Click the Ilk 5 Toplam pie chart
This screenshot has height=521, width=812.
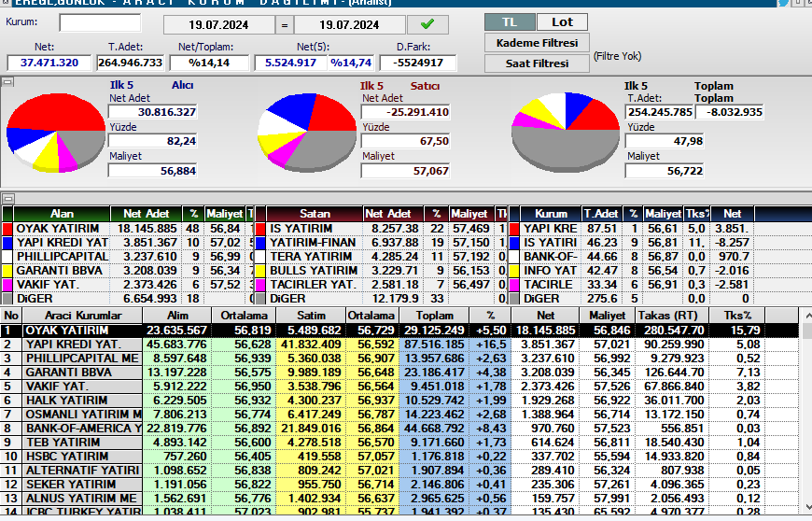pos(566,133)
